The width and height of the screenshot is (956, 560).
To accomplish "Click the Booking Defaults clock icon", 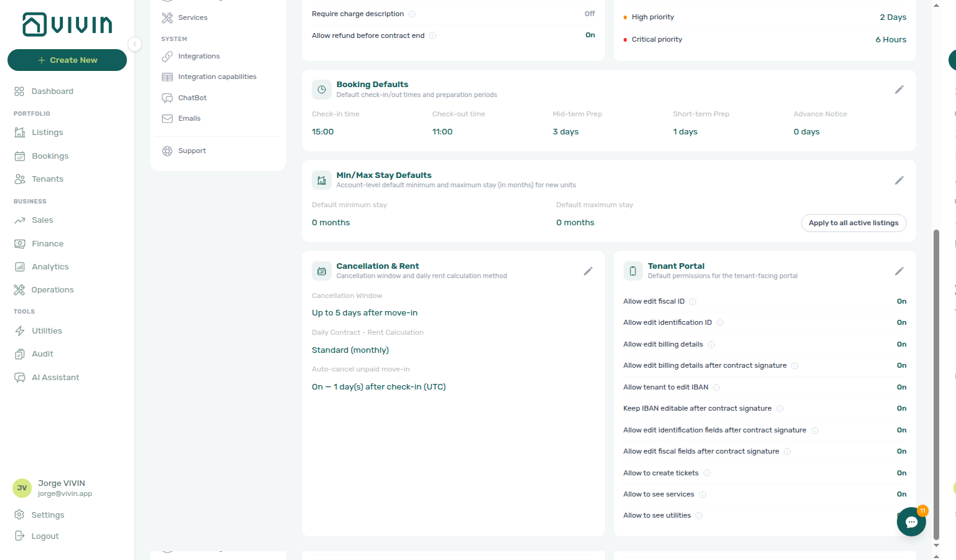I will tap(322, 90).
